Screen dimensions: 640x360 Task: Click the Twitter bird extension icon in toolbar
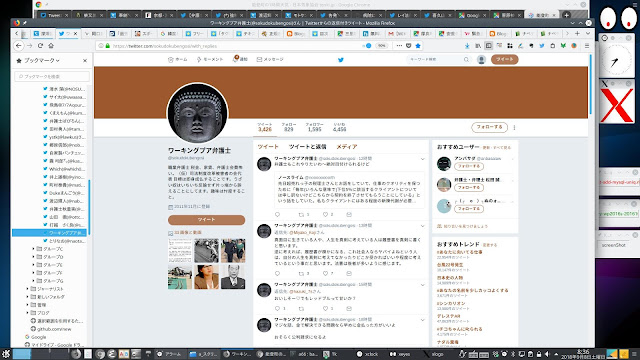click(542, 46)
